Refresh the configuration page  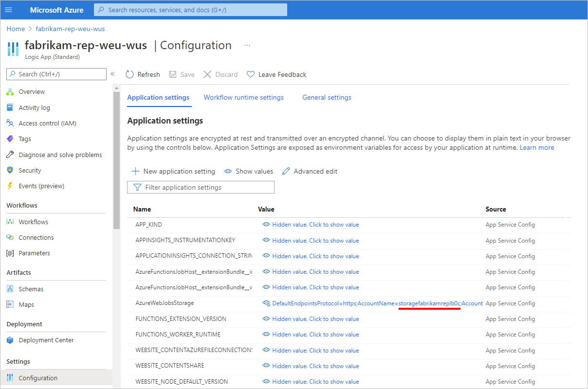[143, 74]
